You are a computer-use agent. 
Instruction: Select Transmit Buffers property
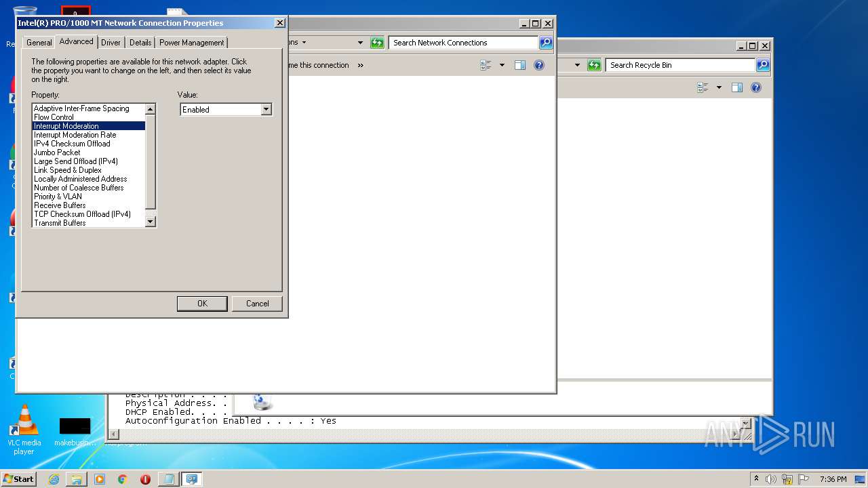[88, 223]
